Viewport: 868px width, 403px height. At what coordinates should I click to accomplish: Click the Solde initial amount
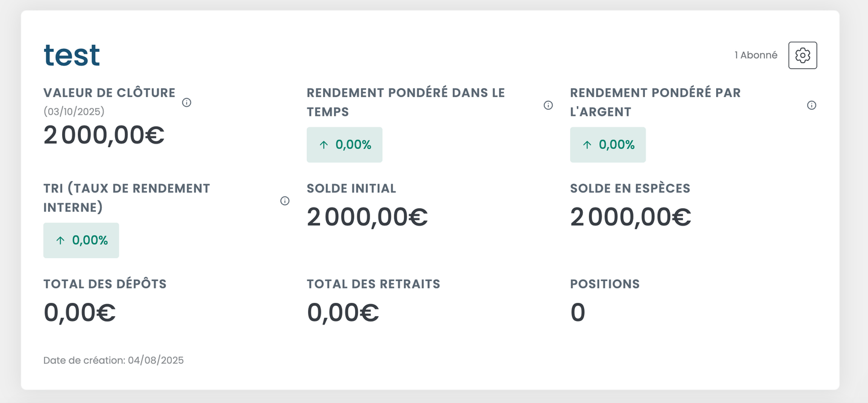[x=367, y=217]
